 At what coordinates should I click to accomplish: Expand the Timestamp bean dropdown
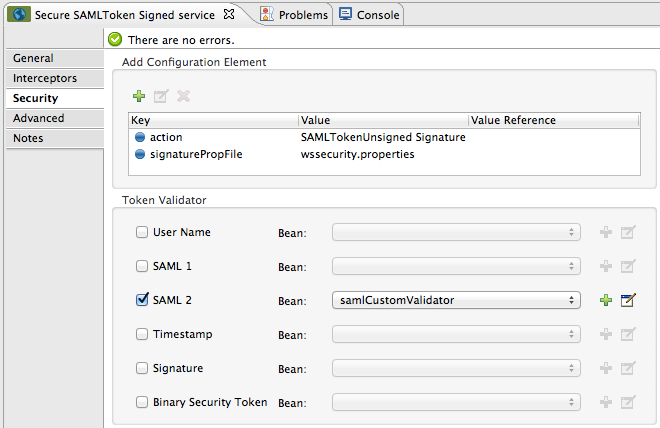click(456, 334)
